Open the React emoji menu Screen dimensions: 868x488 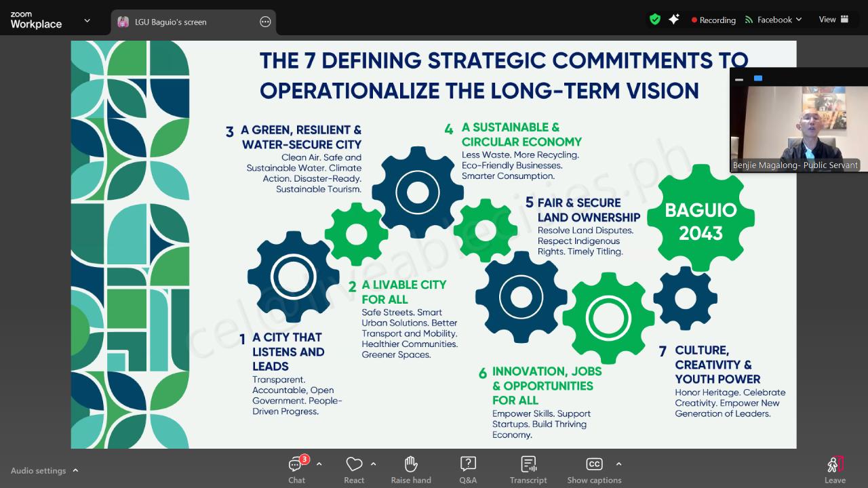click(354, 470)
